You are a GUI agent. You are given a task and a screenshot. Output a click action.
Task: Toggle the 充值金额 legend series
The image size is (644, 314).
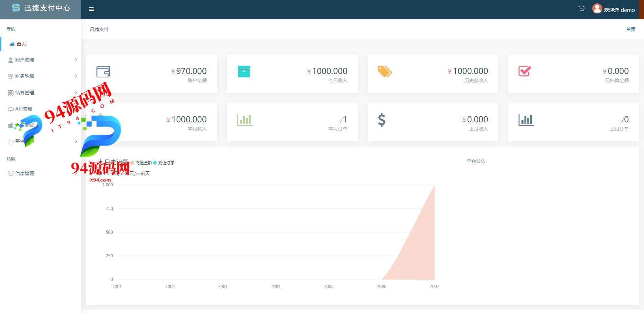point(143,163)
